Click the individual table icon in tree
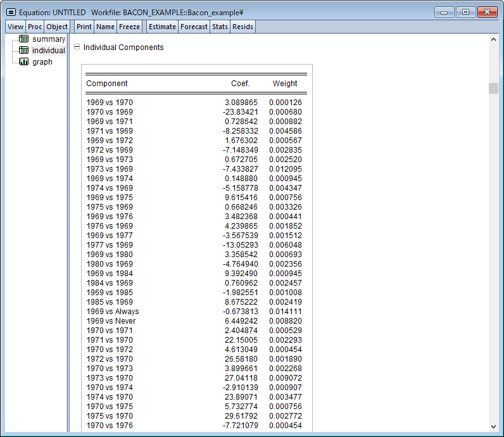Viewport: 504px width, 437px height. coord(23,51)
